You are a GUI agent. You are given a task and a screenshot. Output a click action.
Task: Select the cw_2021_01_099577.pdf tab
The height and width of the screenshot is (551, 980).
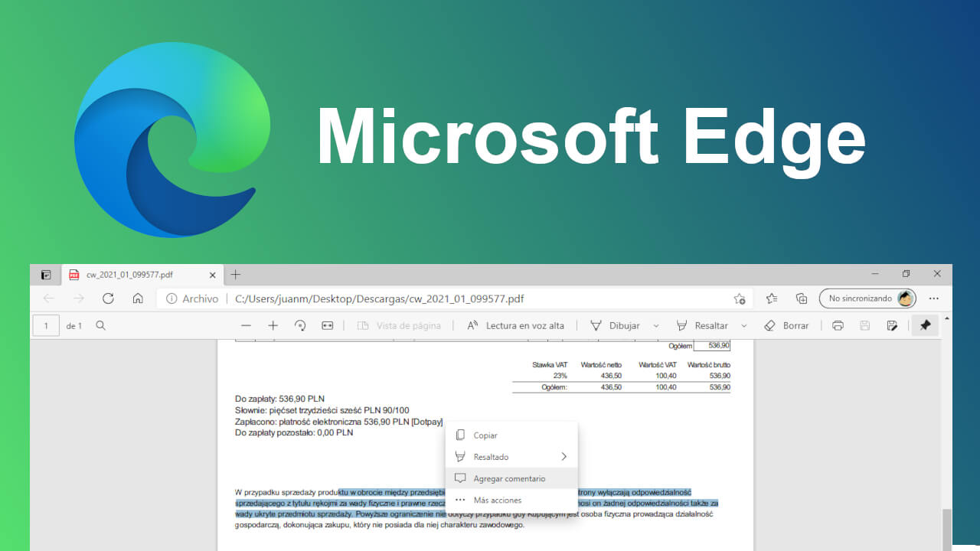(x=142, y=275)
